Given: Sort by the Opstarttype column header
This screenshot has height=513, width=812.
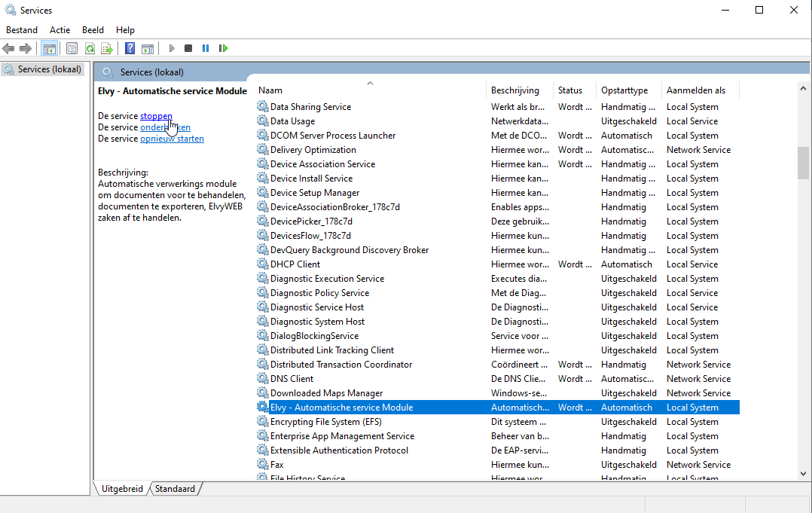Looking at the screenshot, I should (629, 90).
